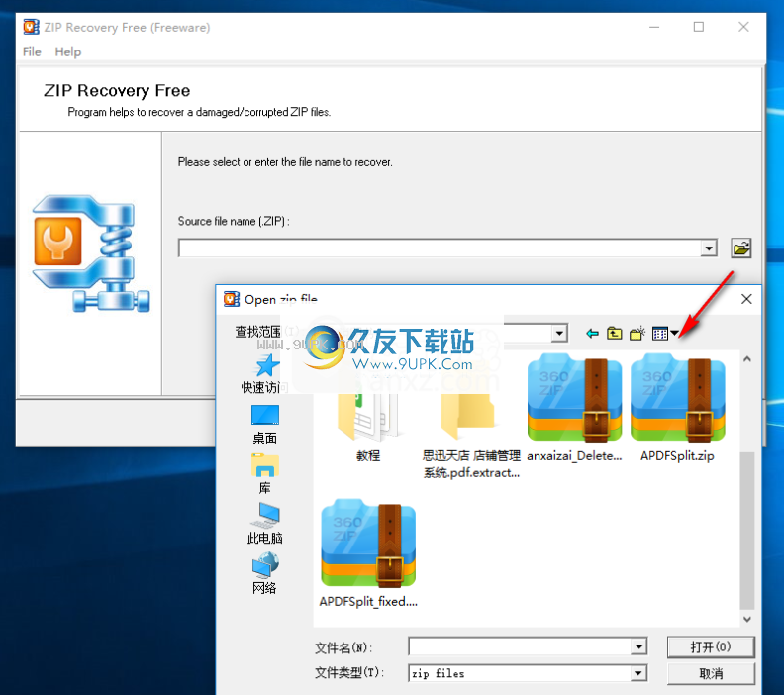Expand the 文件类型 zip files dropdown

coord(638,673)
